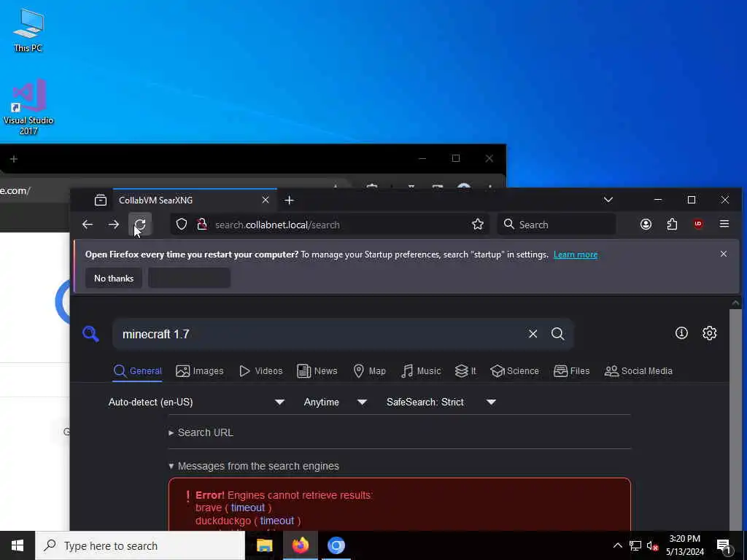Select the Visual Studio 2017 shortcut
This screenshot has width=747, height=560.
point(28,106)
